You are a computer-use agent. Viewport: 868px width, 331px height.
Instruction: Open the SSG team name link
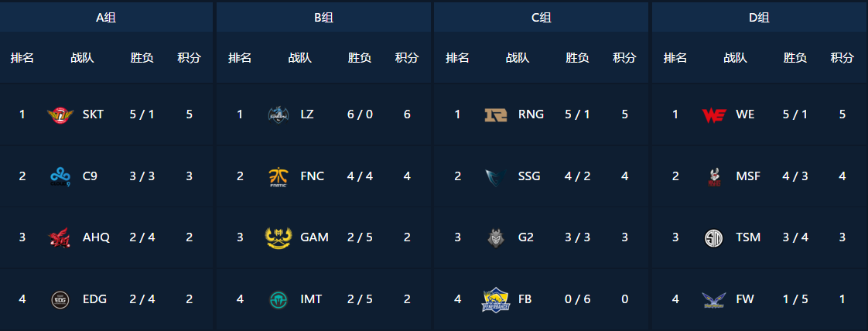coord(529,176)
